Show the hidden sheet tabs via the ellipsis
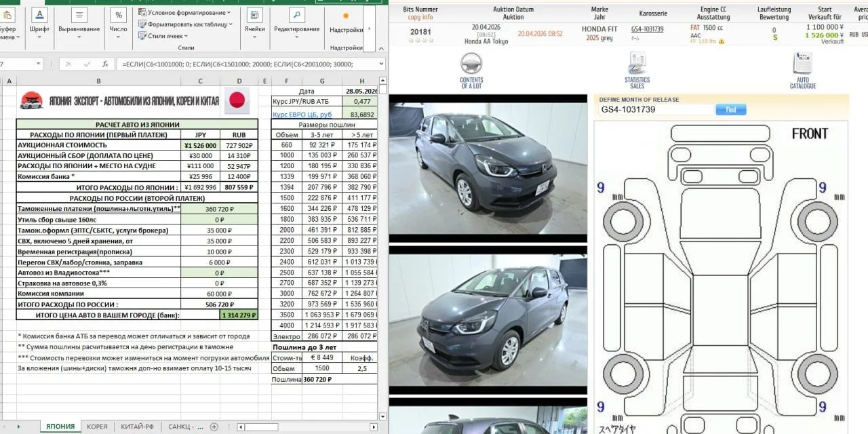This screenshot has height=434, width=868. tap(200, 427)
